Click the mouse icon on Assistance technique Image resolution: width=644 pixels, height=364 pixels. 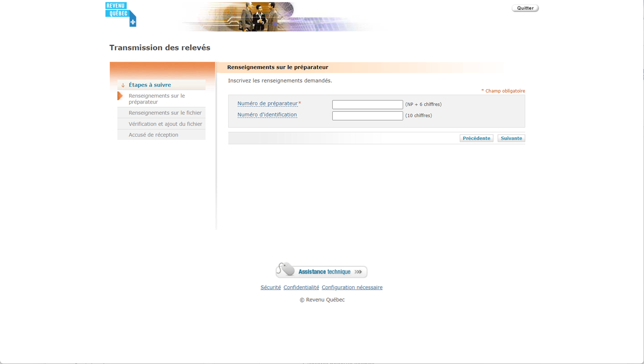point(285,270)
